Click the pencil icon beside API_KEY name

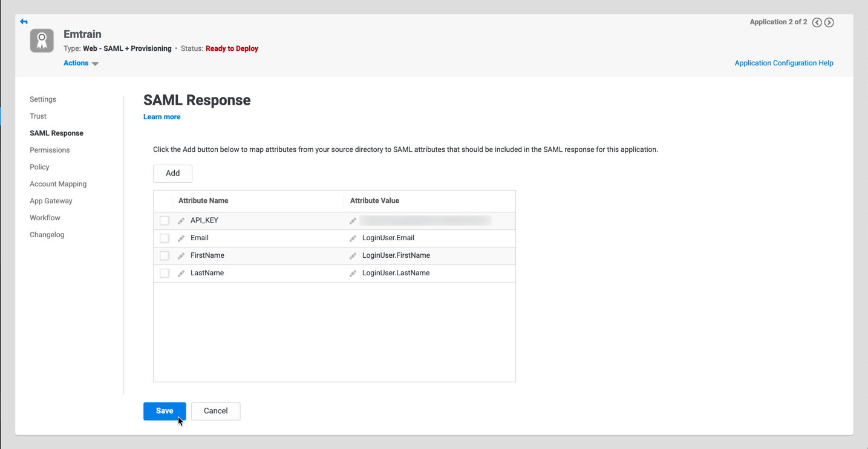180,220
